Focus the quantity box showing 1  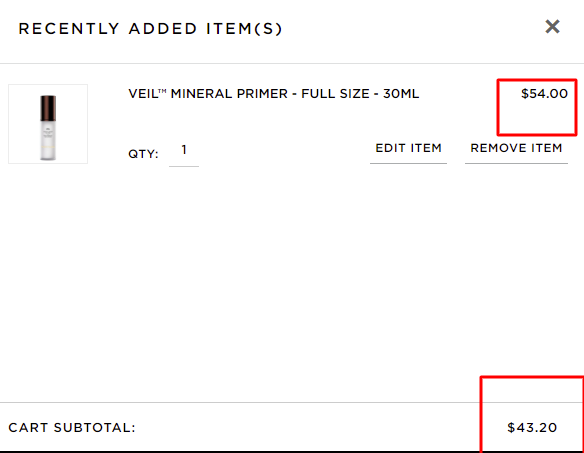184,152
